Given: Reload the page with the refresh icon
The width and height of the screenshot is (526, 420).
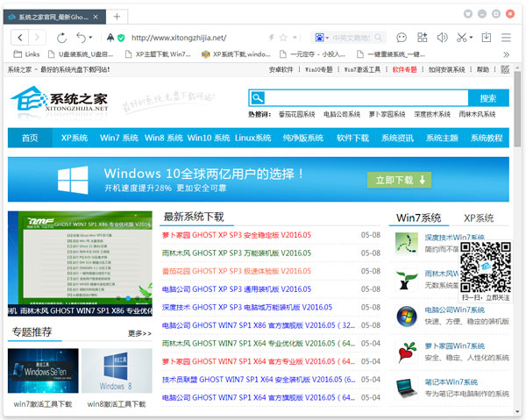Looking at the screenshot, I should 61,38.
